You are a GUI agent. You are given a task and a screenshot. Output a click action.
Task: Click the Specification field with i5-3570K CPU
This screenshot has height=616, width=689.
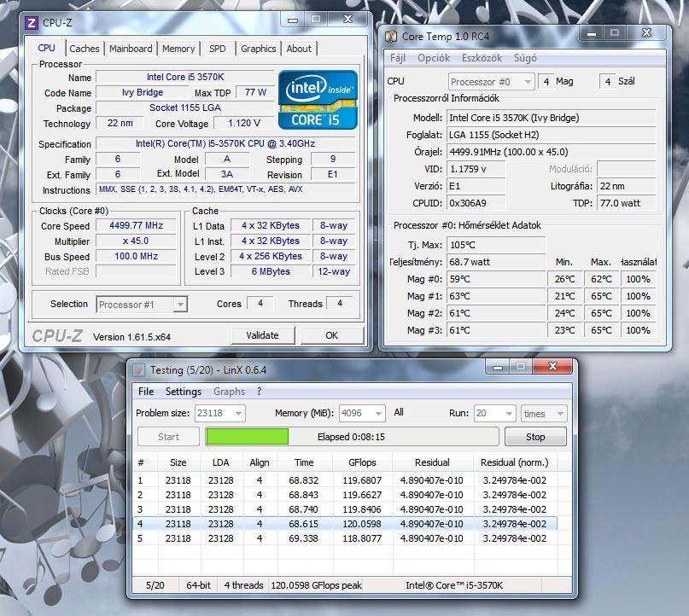pyautogui.click(x=225, y=143)
